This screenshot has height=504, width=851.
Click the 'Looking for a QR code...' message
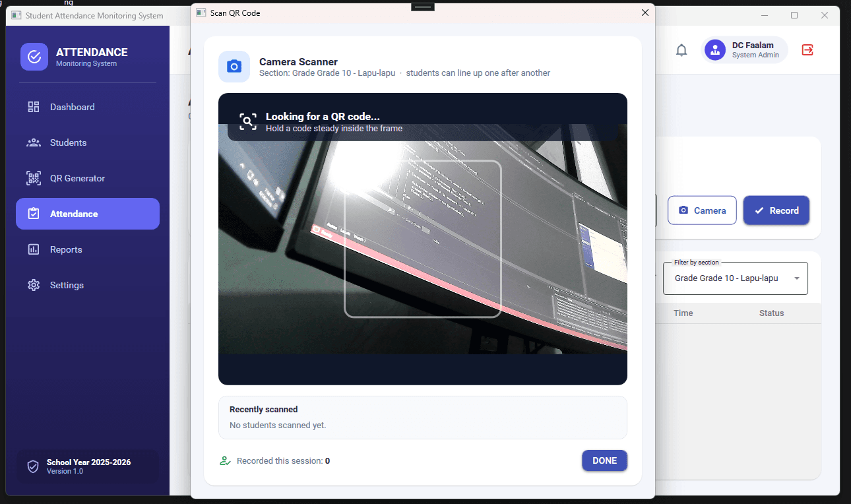(x=323, y=117)
